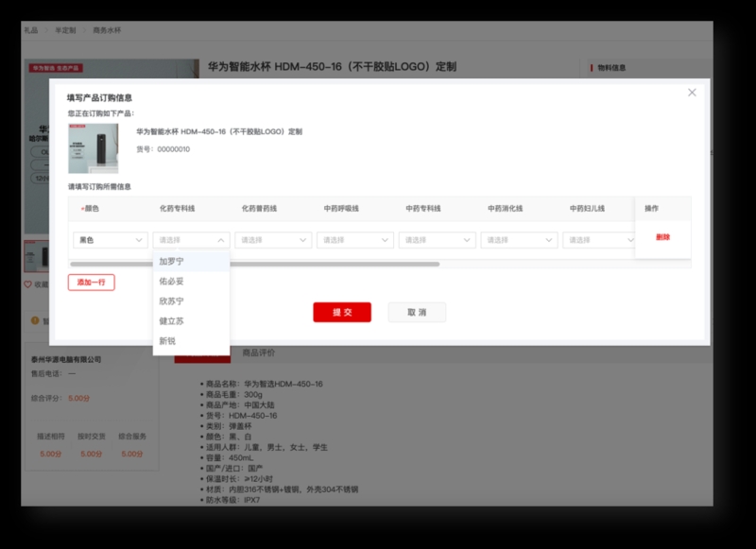This screenshot has height=549, width=756.
Task: Select 健立苏 from the options
Action: pos(191,321)
